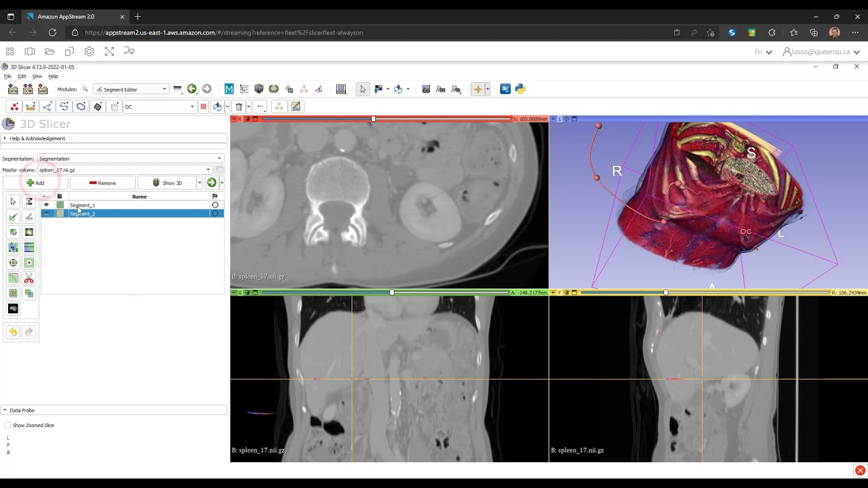This screenshot has width=868, height=488.
Task: Open the View menu
Action: [37, 77]
